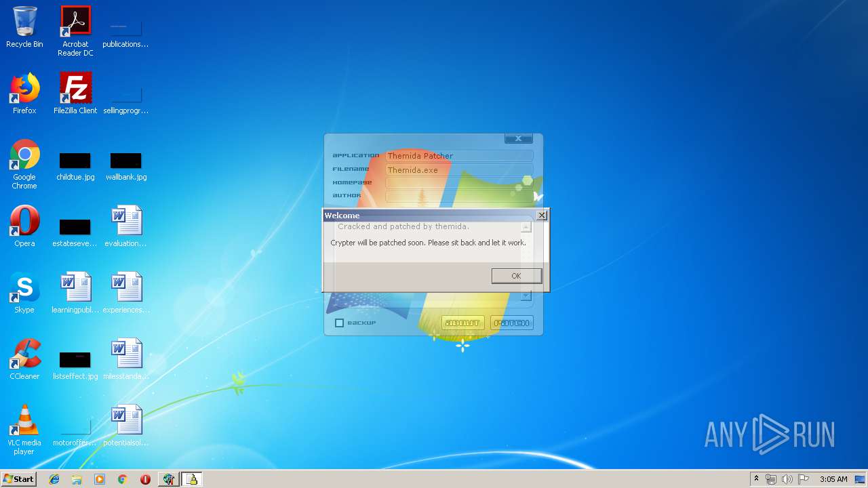
Task: Open Windows Explorer folder in taskbar
Action: (77, 479)
